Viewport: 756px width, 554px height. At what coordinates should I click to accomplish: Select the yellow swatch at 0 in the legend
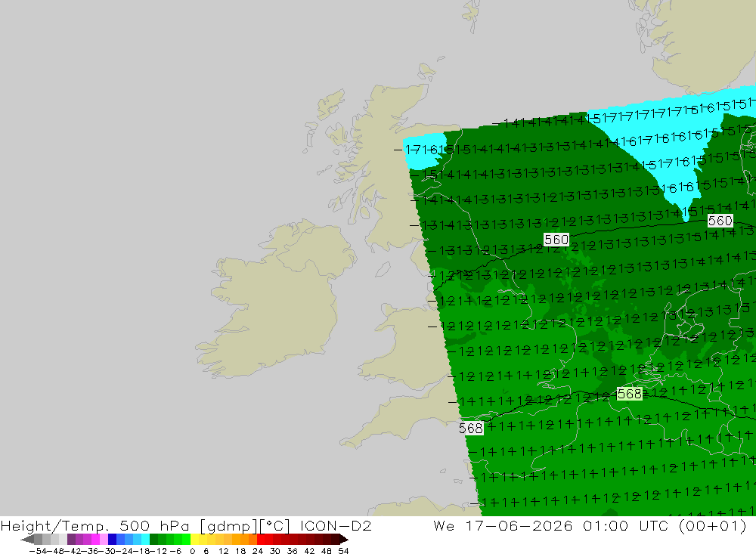click(x=195, y=539)
